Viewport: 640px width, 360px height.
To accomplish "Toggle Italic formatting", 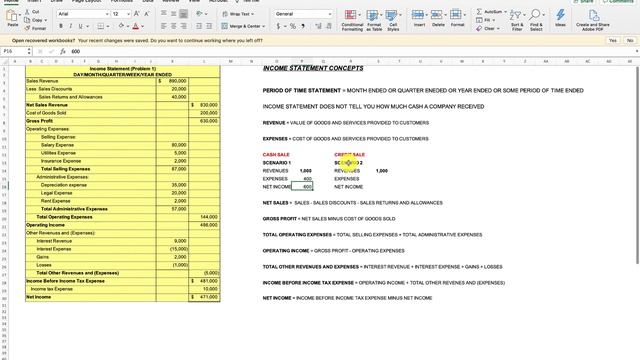I will point(71,26).
